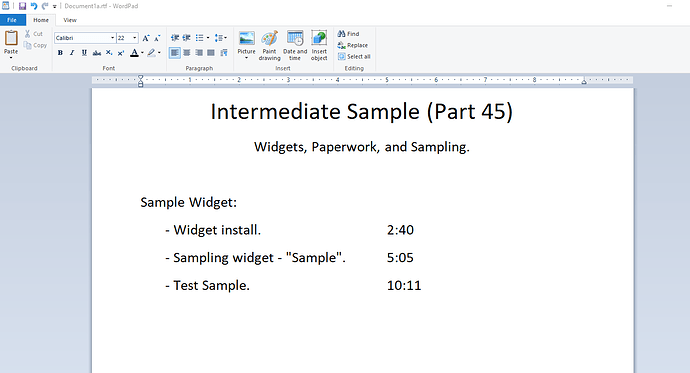The height and width of the screenshot is (373, 690).
Task: Cut the selected text
Action: [x=34, y=34]
